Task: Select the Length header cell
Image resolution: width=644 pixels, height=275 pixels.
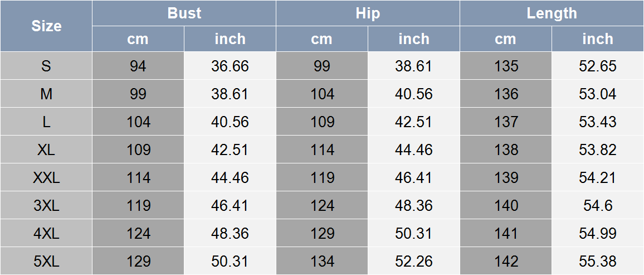Action: tap(552, 13)
